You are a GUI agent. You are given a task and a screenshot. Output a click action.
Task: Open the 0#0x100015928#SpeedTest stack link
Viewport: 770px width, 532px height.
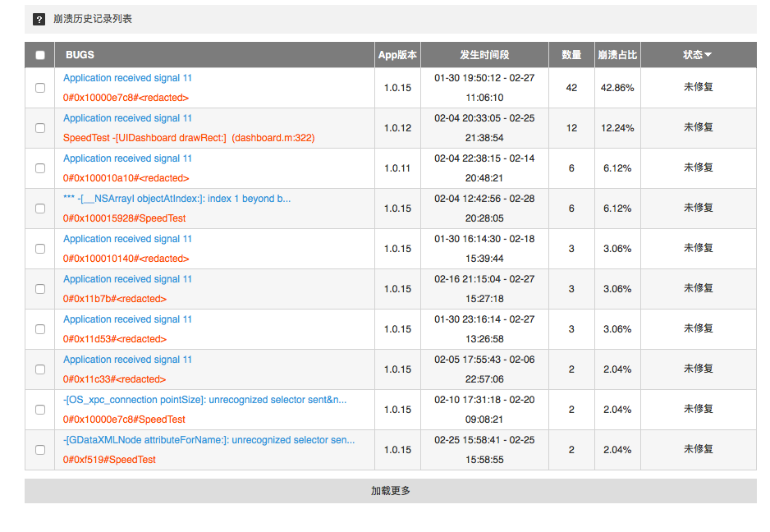124,218
